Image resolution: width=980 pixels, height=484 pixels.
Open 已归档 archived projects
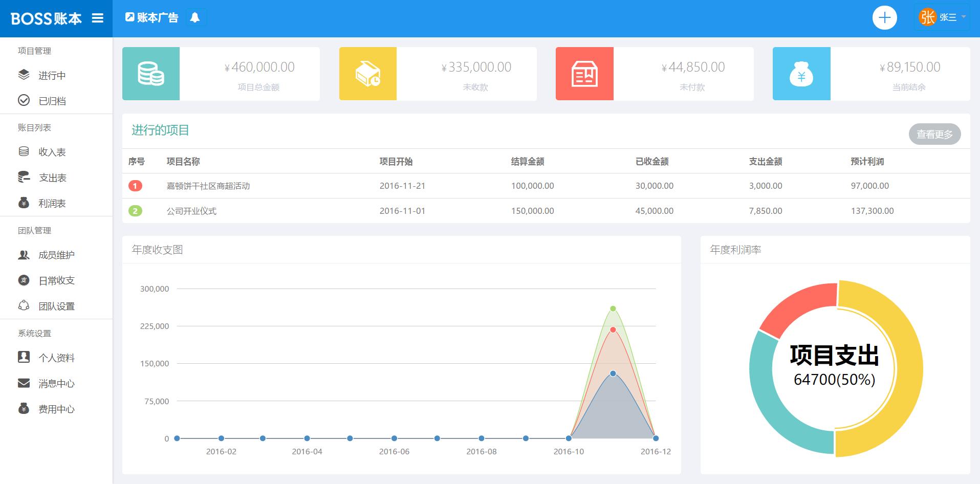click(x=52, y=101)
